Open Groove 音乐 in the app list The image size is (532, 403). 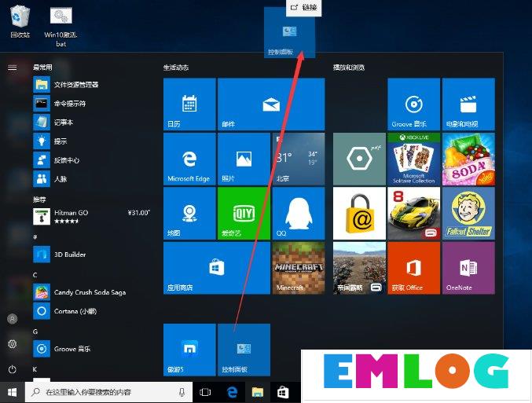click(92, 349)
